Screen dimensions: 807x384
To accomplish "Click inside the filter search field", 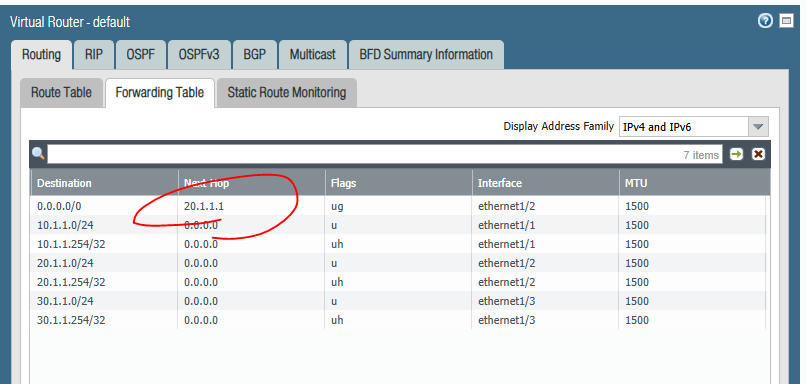I will (x=385, y=154).
